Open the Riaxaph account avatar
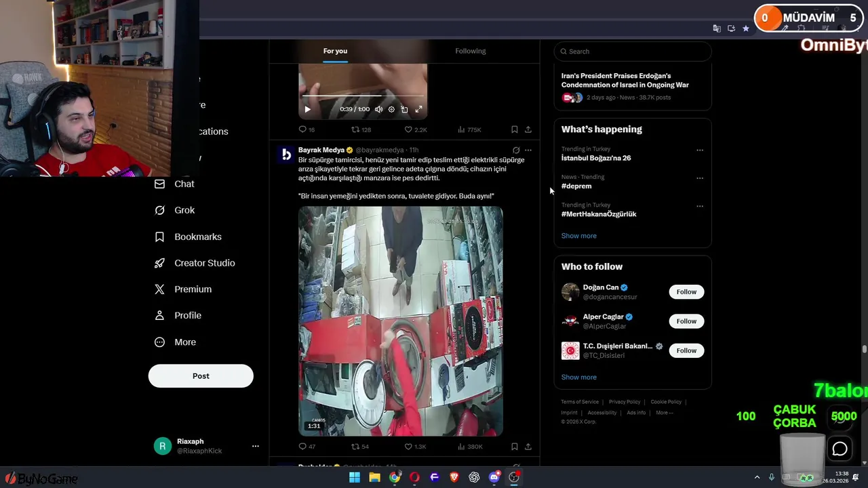 pos(162,446)
